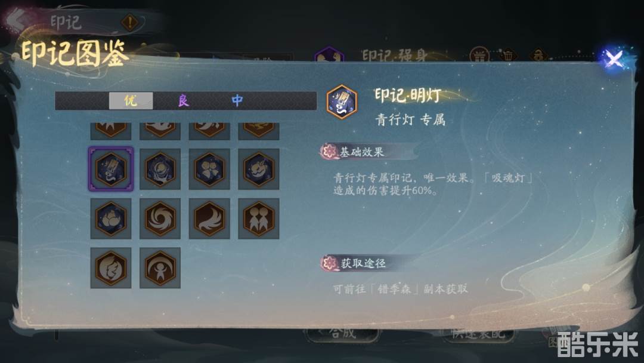Select the selected 明灯 lantern seal icon
Image resolution: width=644 pixels, height=363 pixels.
111,169
